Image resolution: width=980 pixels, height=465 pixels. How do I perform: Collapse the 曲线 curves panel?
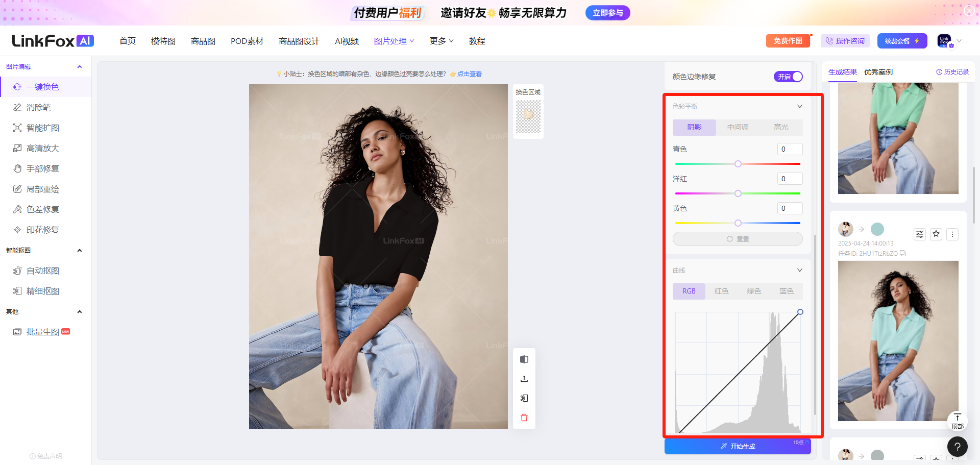[800, 270]
